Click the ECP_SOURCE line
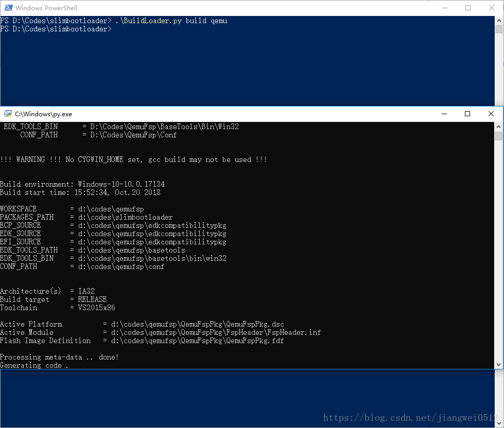 pos(113,225)
